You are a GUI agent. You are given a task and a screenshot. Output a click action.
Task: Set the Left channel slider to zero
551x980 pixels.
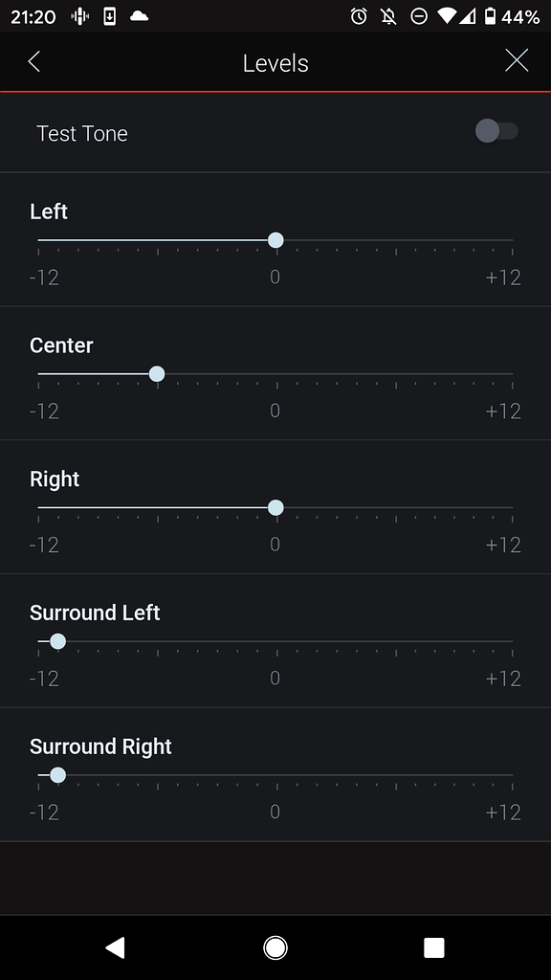(x=275, y=240)
